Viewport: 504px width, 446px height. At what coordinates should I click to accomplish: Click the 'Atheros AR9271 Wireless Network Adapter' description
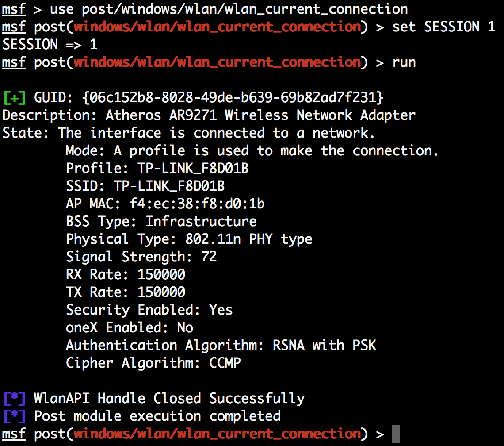(260, 115)
